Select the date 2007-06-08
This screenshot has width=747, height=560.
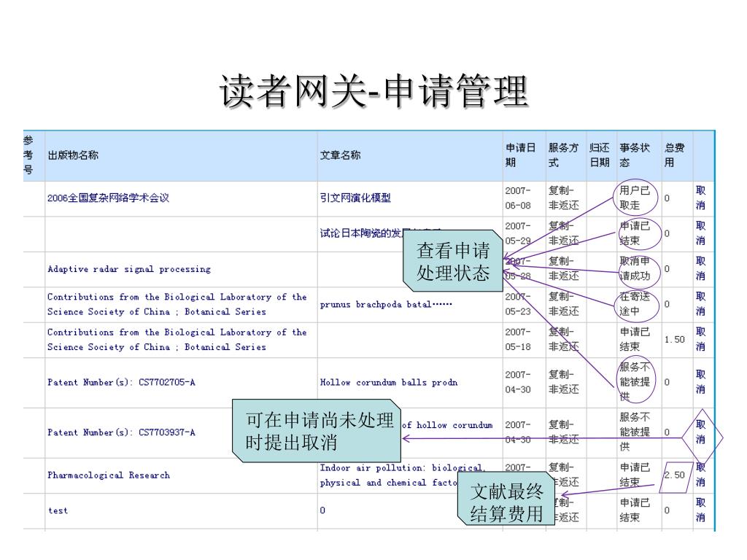518,198
